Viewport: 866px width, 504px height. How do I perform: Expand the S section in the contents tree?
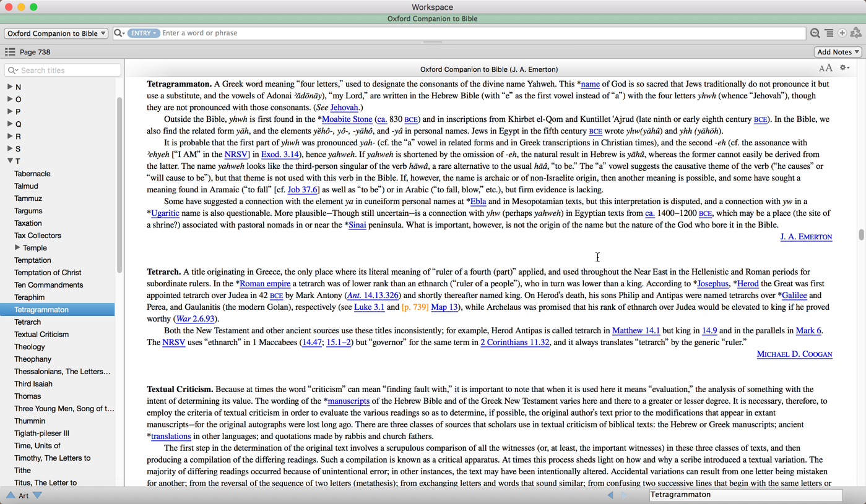[x=10, y=148]
